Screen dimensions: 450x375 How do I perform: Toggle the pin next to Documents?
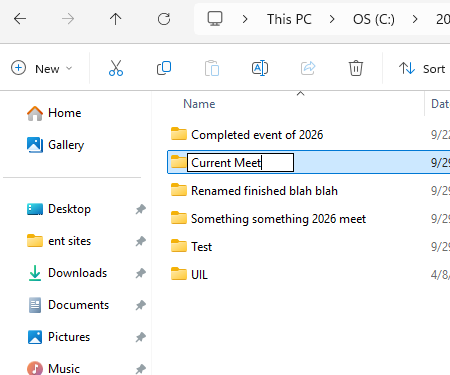pyautogui.click(x=141, y=305)
